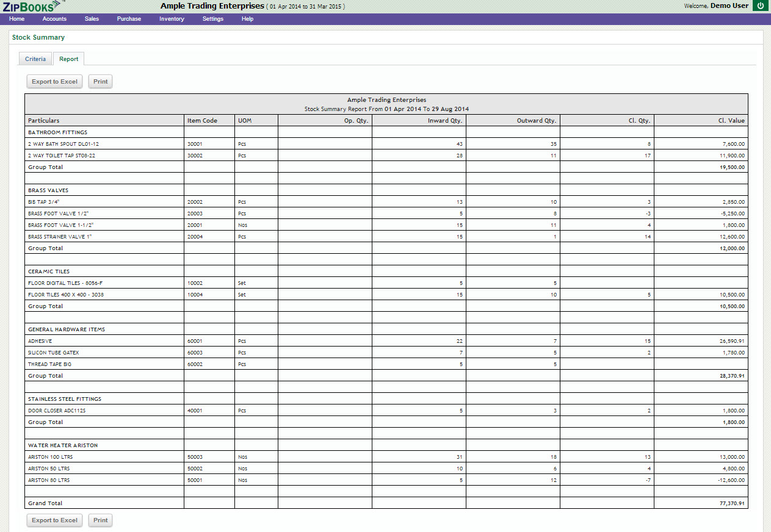Click the Cl. Value column header
Viewport: 771px width, 532px height.
[x=731, y=121]
